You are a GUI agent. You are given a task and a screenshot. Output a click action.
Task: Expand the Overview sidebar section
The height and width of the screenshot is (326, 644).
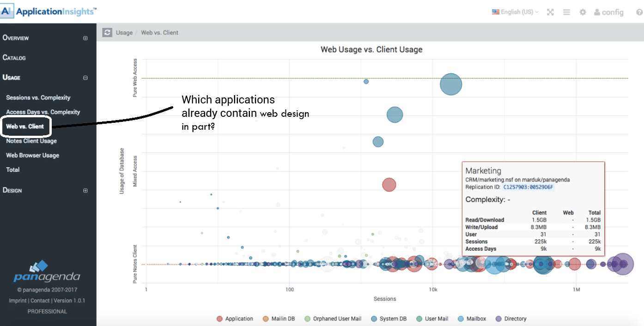(x=85, y=38)
